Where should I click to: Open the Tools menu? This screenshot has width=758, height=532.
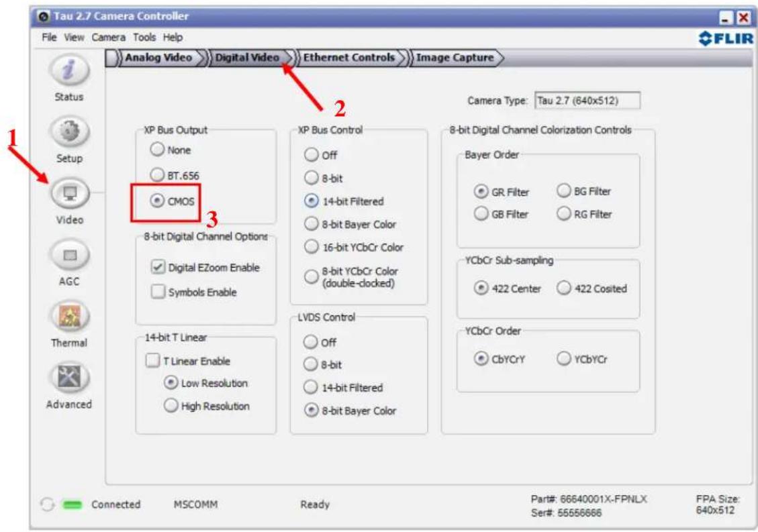[x=144, y=37]
